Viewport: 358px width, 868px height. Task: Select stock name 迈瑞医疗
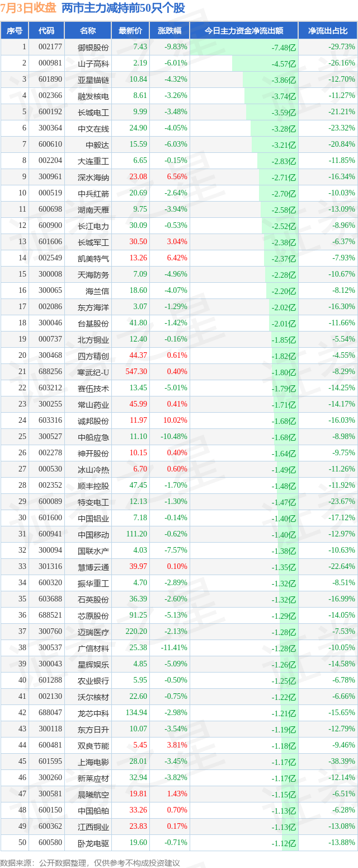coord(93,632)
